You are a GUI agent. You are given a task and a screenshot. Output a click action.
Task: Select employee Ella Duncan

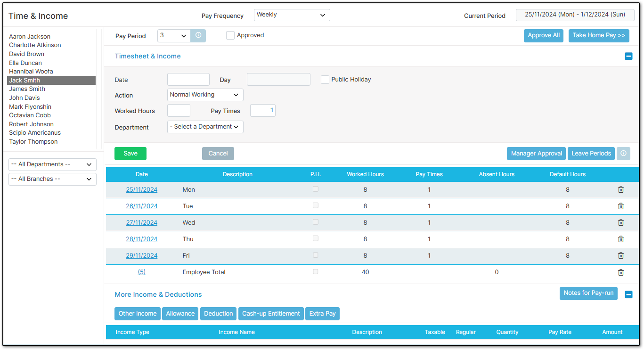(x=25, y=63)
